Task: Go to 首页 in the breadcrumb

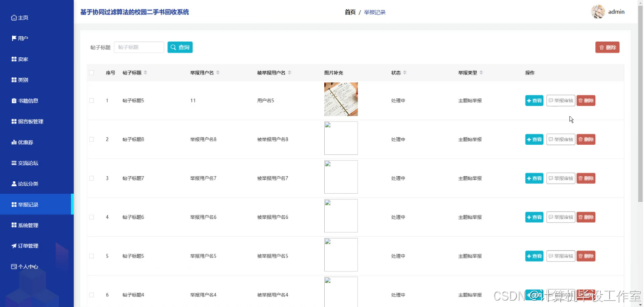Action: tap(350, 12)
